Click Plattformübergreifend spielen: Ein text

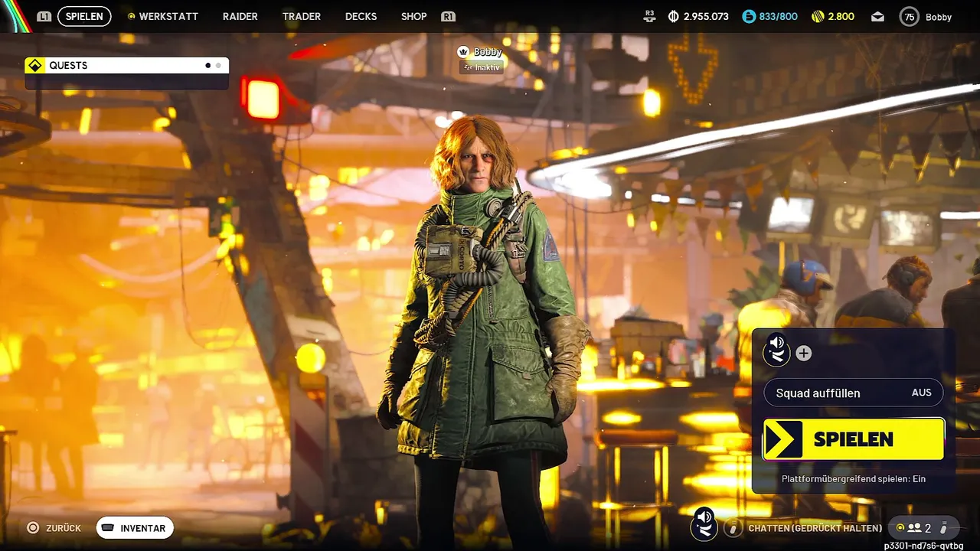click(x=854, y=478)
